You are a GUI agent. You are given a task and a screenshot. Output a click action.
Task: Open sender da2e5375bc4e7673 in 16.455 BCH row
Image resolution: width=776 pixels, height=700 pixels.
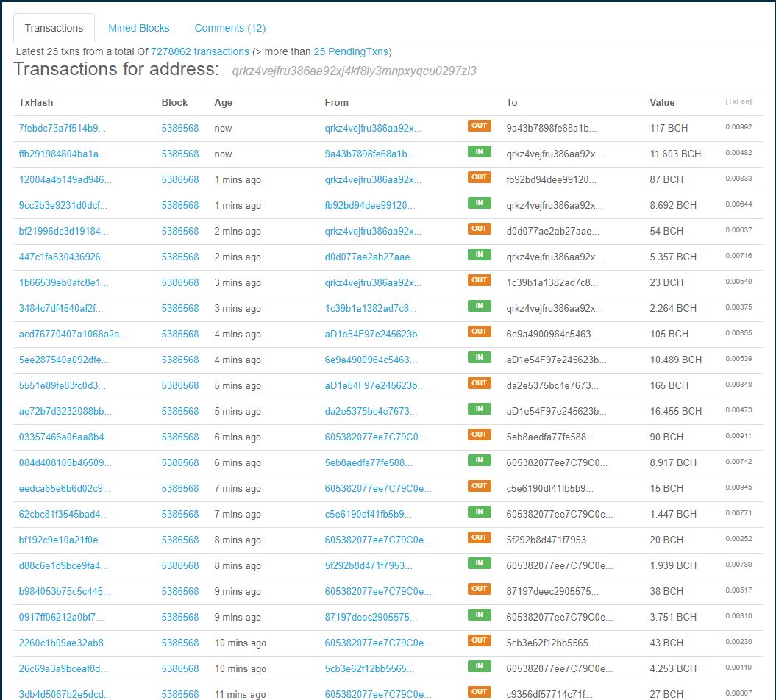click(x=371, y=411)
